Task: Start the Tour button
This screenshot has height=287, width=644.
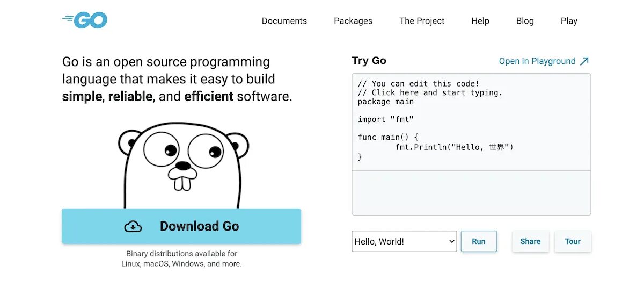Action: pyautogui.click(x=573, y=241)
